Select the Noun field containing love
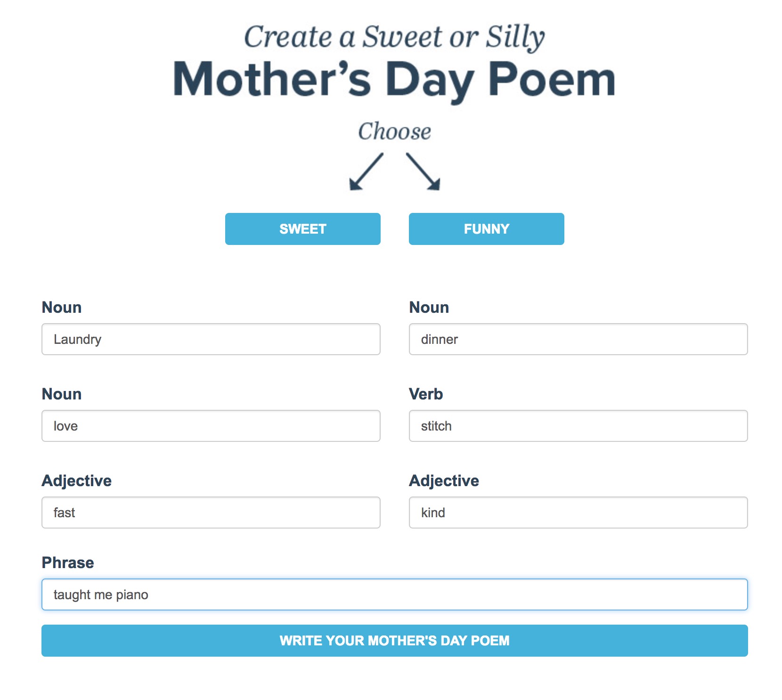The width and height of the screenshot is (782, 700). point(211,426)
